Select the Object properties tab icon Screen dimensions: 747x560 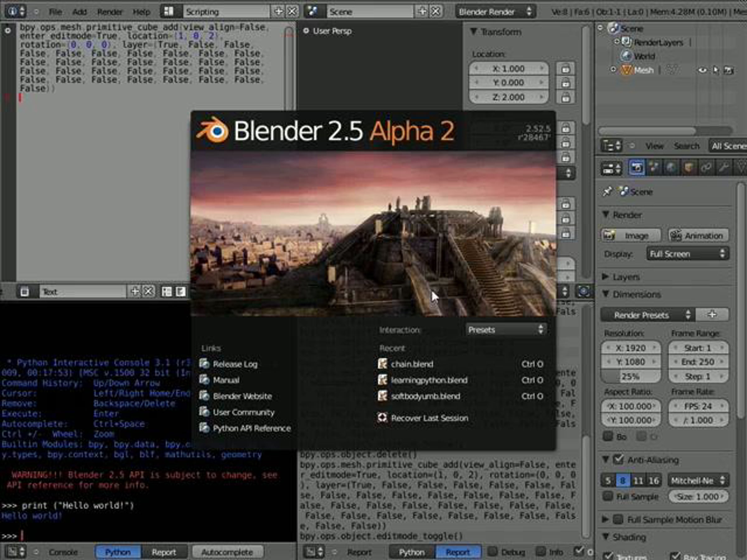point(688,168)
